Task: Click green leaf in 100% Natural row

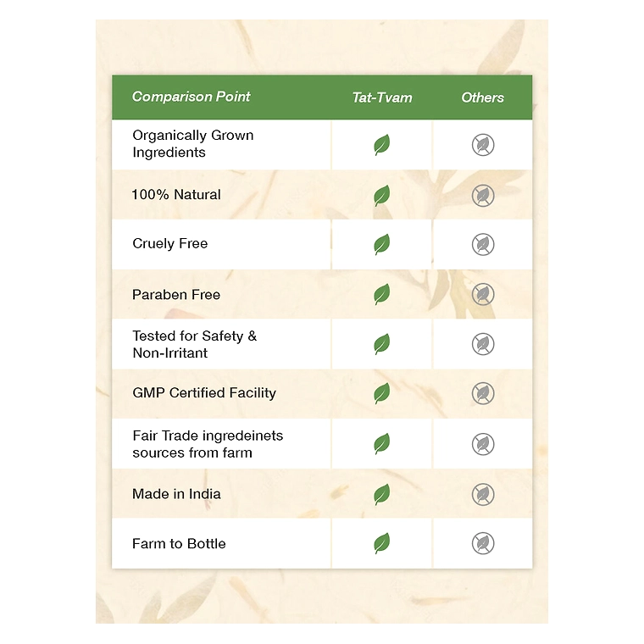Action: 382,196
